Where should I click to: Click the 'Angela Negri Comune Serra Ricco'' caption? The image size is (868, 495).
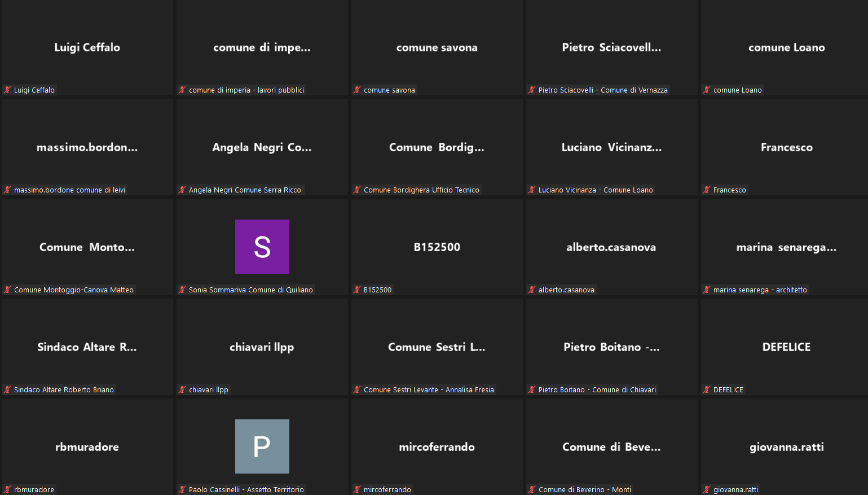pos(246,190)
